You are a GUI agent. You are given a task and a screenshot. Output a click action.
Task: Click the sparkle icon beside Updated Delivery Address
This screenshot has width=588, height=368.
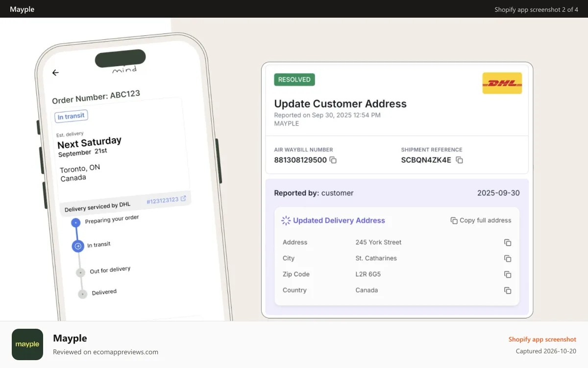(x=286, y=220)
